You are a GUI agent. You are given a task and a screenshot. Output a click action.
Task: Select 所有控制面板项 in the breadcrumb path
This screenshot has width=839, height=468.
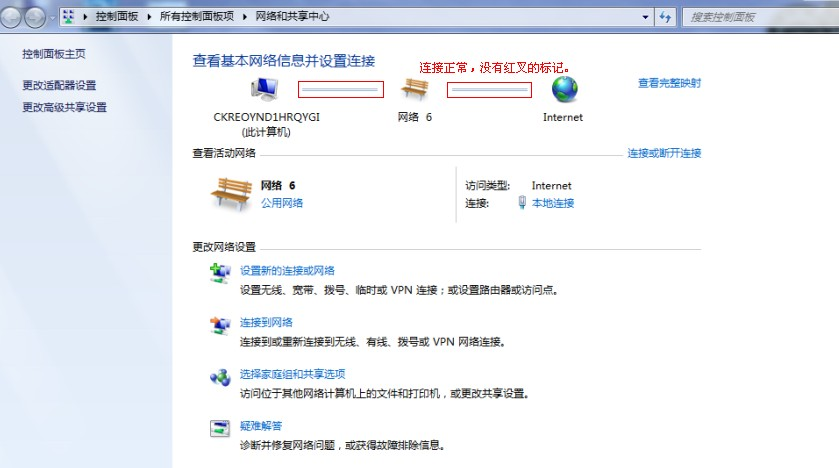197,17
